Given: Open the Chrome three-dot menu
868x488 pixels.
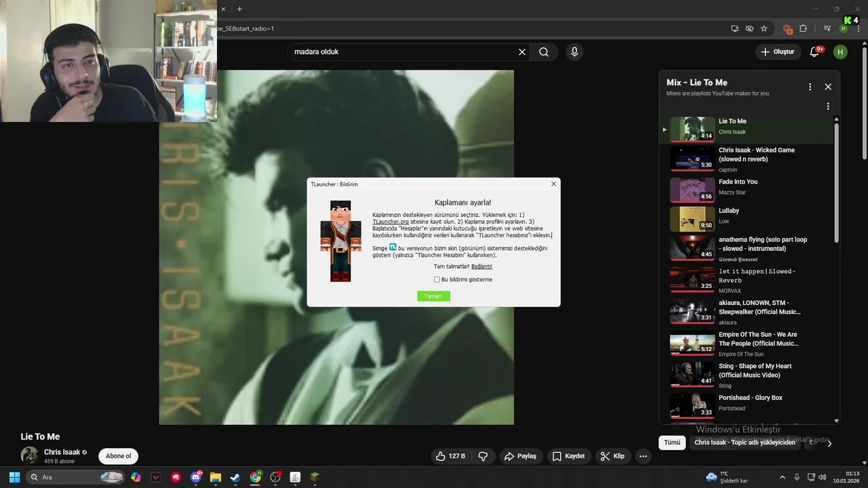Looking at the screenshot, I should click(858, 28).
